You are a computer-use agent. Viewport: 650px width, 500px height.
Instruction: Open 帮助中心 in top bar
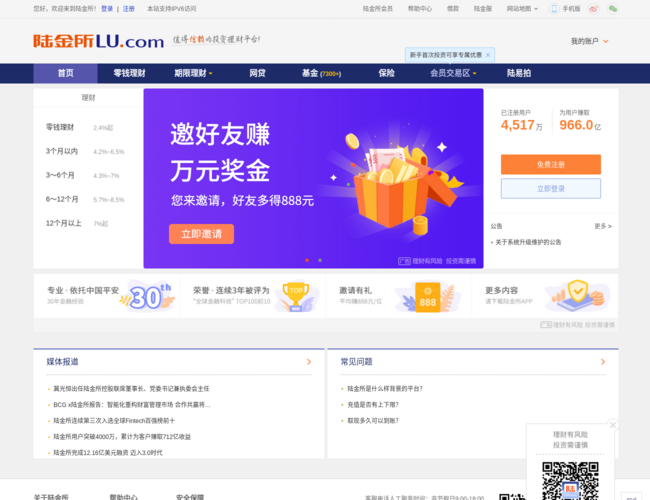pyautogui.click(x=420, y=9)
